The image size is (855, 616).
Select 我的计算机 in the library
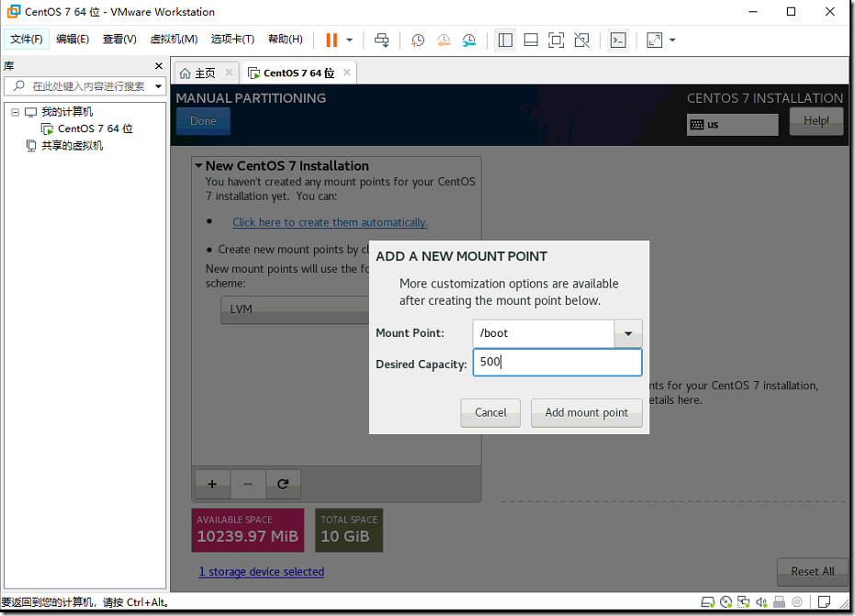(x=67, y=112)
